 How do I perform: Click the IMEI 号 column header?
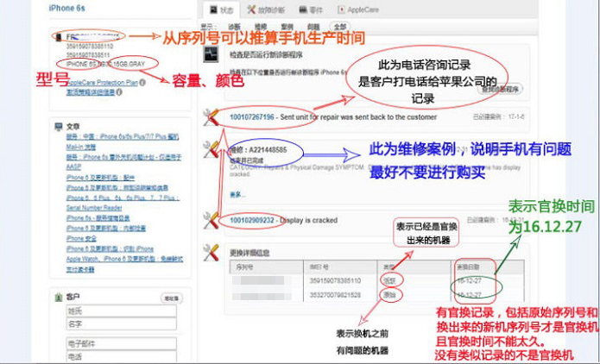(319, 267)
